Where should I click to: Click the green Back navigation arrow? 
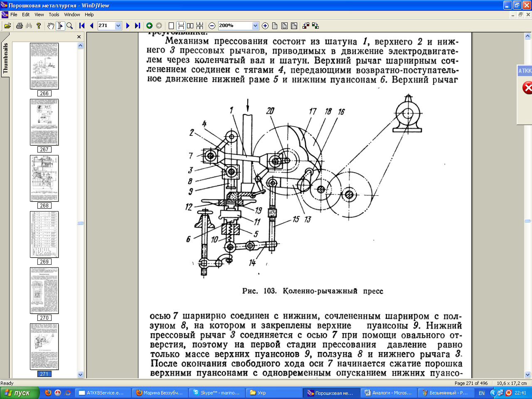pyautogui.click(x=149, y=26)
